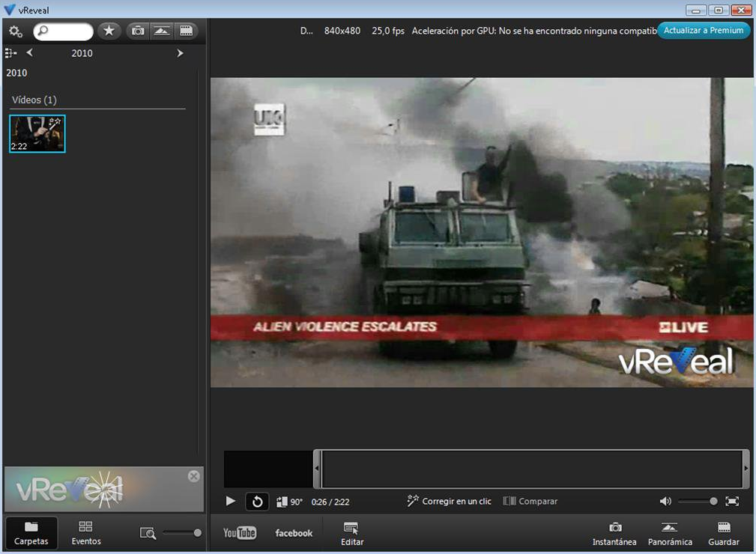This screenshot has width=756, height=554.
Task: Click the left timeline trim handle
Action: [x=317, y=469]
